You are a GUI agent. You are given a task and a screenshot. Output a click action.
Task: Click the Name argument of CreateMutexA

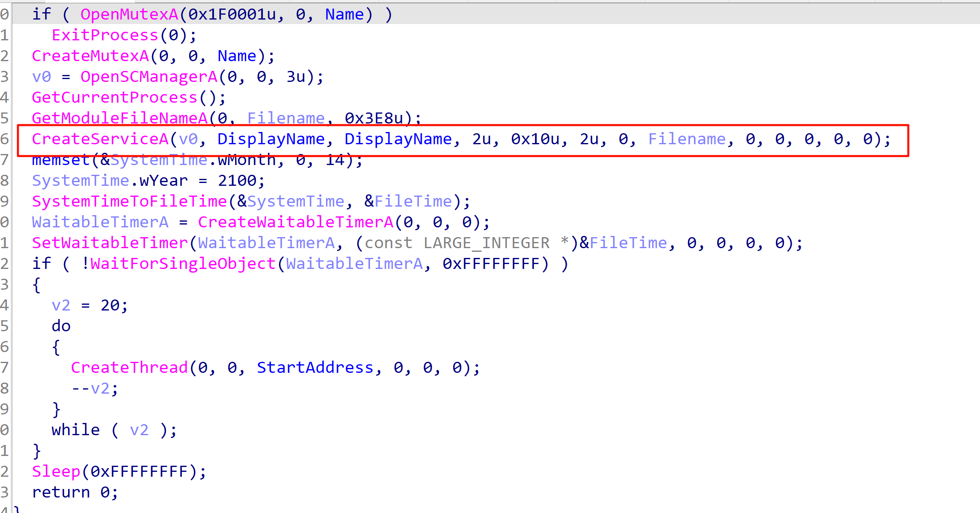237,56
